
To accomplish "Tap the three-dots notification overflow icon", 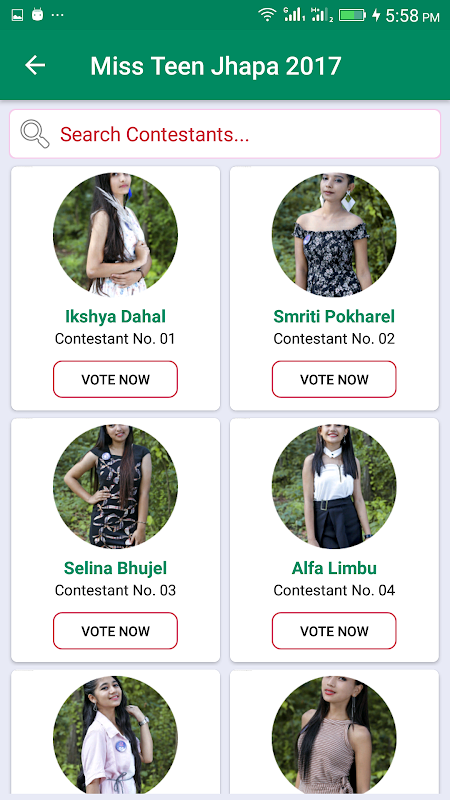I will (57, 15).
